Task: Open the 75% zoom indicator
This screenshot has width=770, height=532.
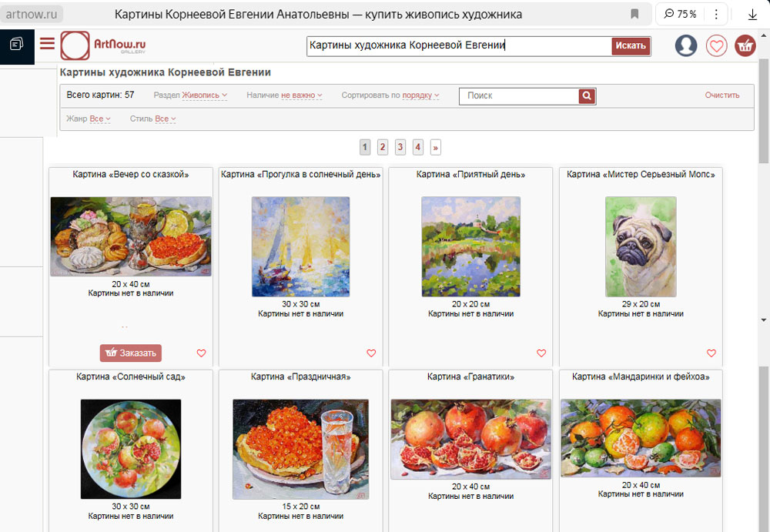Action: [x=680, y=14]
